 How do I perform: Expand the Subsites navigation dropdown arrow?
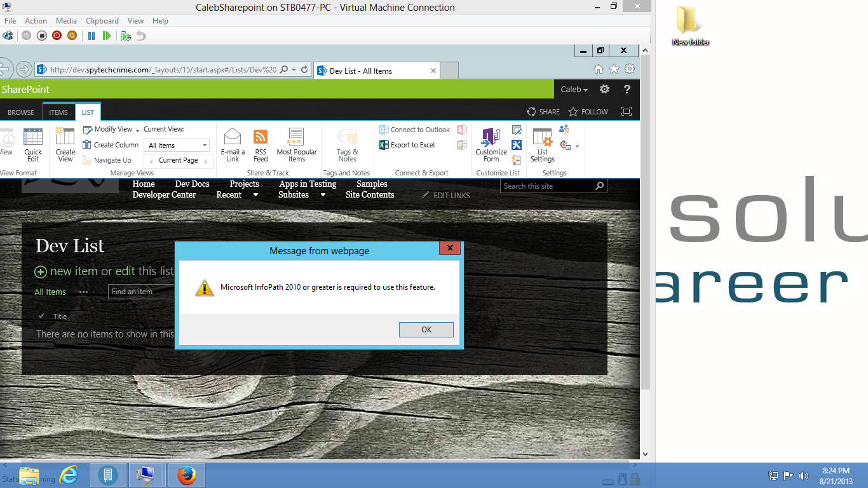(x=323, y=195)
